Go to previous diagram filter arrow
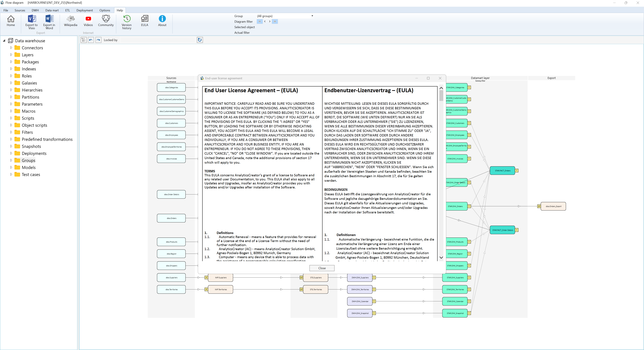644x350 pixels. coord(265,21)
